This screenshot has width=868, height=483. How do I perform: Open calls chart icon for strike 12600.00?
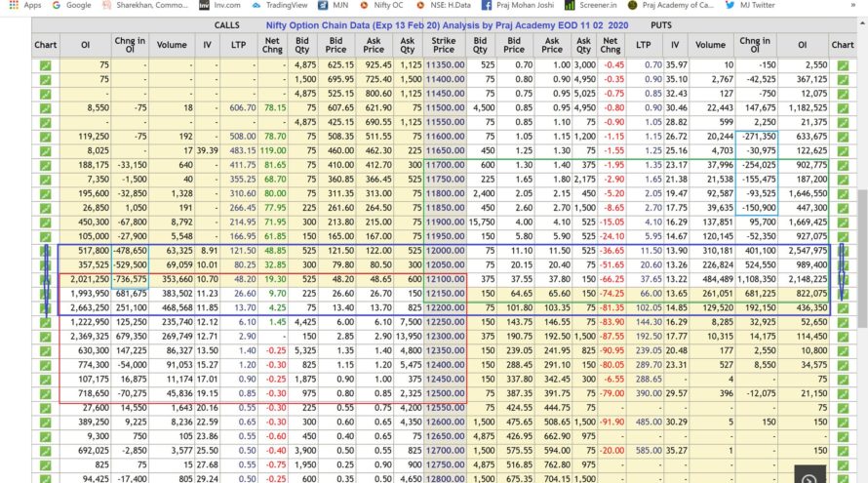pos(46,423)
